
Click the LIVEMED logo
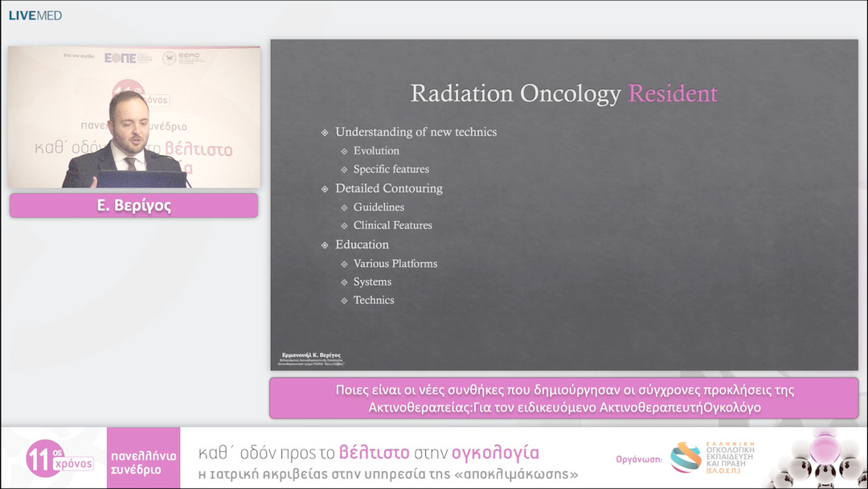pos(35,15)
